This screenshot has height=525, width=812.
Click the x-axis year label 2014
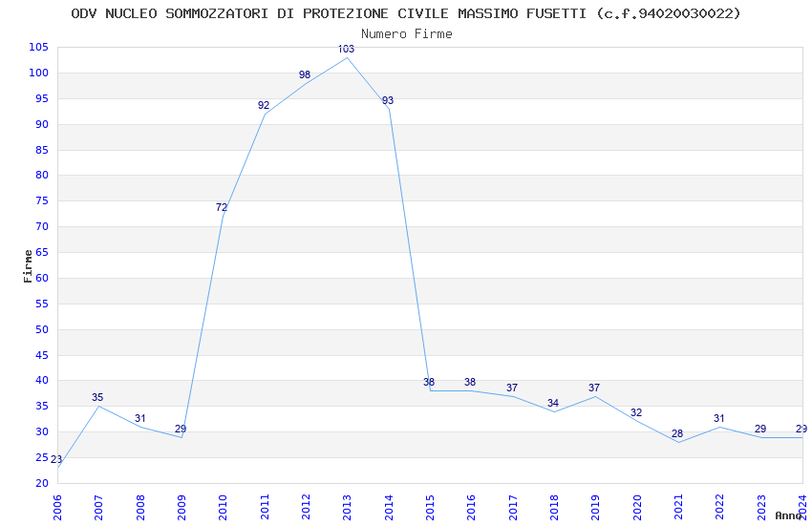click(x=389, y=508)
